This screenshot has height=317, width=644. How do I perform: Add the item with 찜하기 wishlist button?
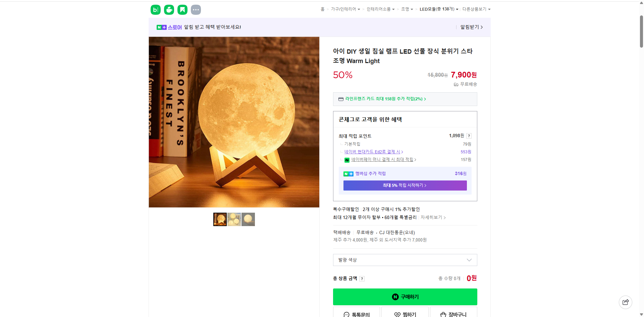(405, 314)
